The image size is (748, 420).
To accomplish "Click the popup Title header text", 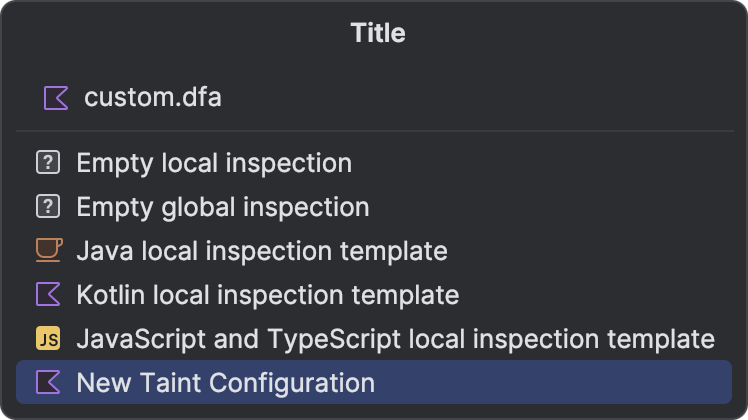I will click(378, 33).
